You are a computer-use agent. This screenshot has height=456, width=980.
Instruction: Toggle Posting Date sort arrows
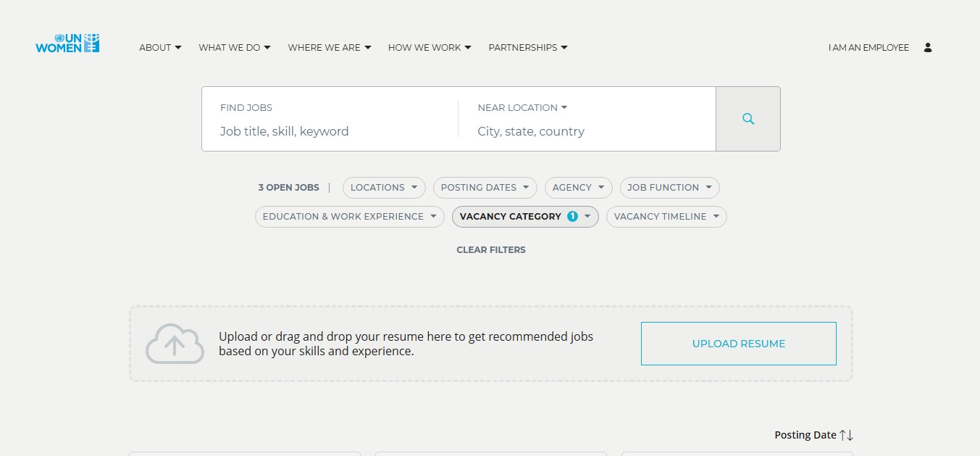pyautogui.click(x=846, y=435)
